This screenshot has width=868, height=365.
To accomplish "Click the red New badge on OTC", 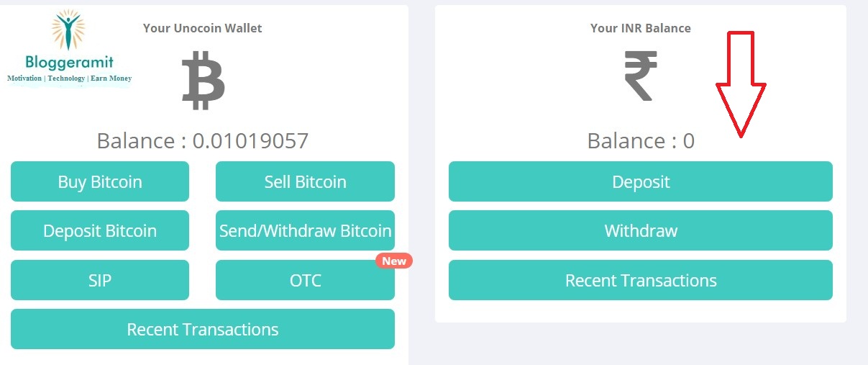I will click(393, 261).
